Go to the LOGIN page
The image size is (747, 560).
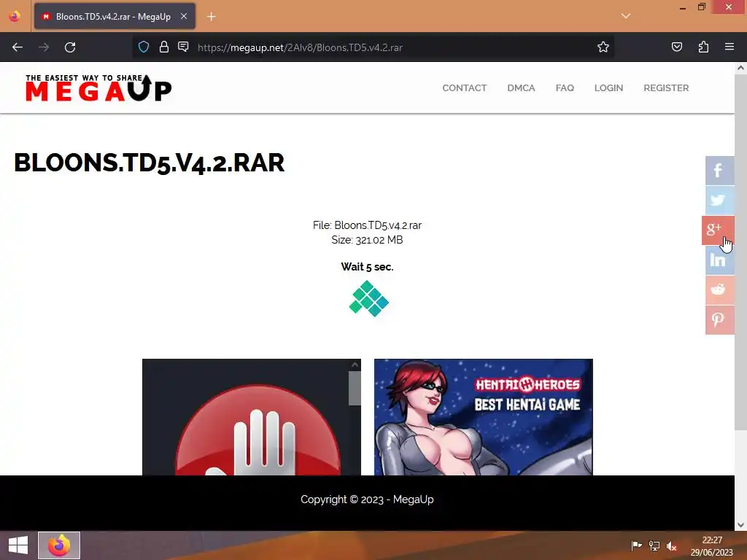(x=608, y=88)
